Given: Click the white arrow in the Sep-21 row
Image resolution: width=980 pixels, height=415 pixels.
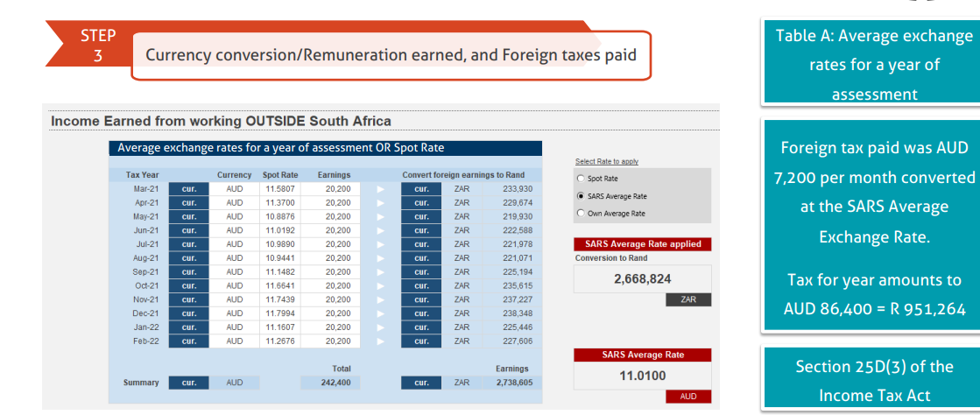Looking at the screenshot, I should (379, 271).
